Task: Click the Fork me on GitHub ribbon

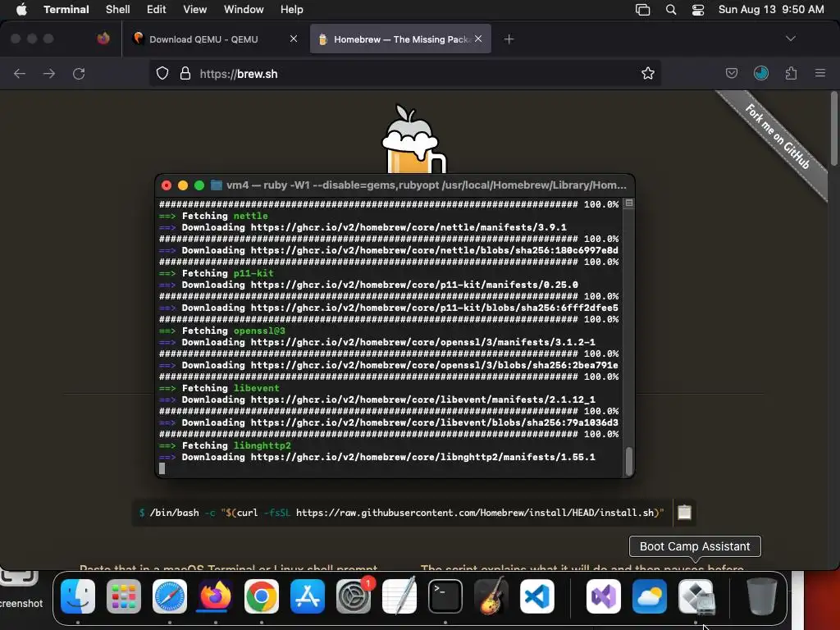Action: coord(778,137)
